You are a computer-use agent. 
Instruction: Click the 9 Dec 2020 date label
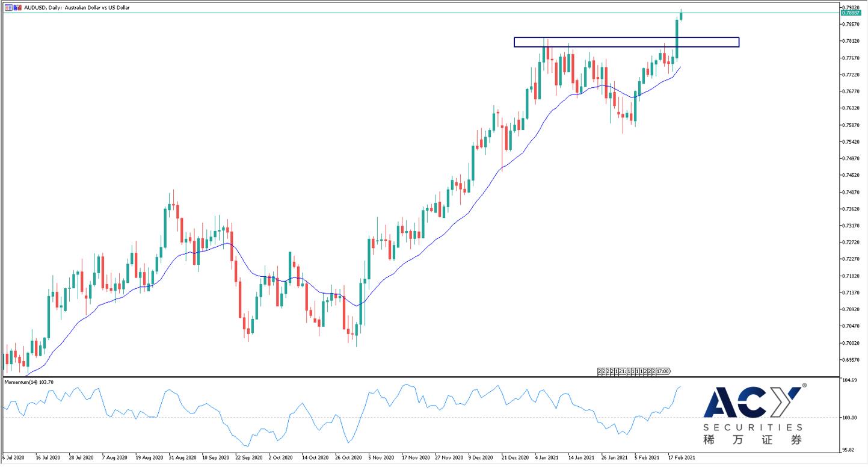click(x=481, y=457)
